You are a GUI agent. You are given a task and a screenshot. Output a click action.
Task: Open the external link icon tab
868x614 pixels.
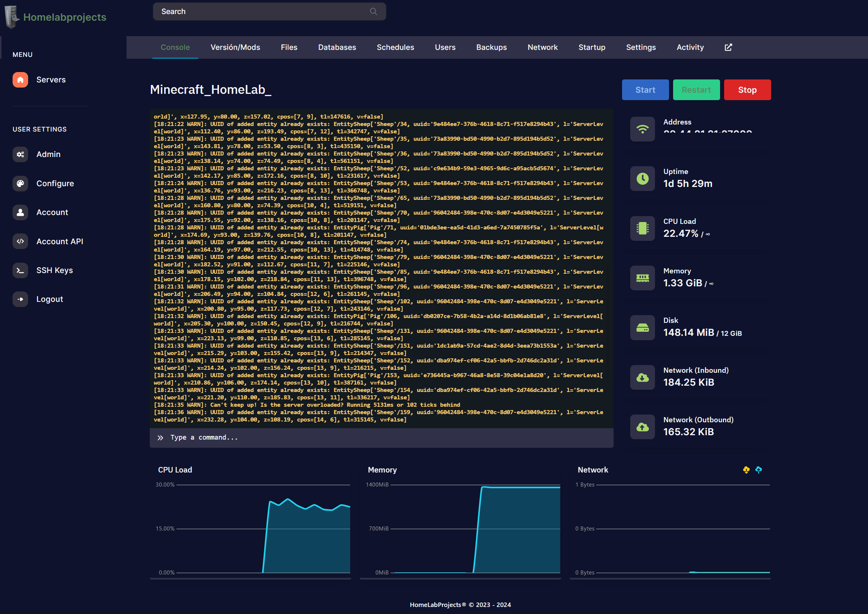coord(728,47)
